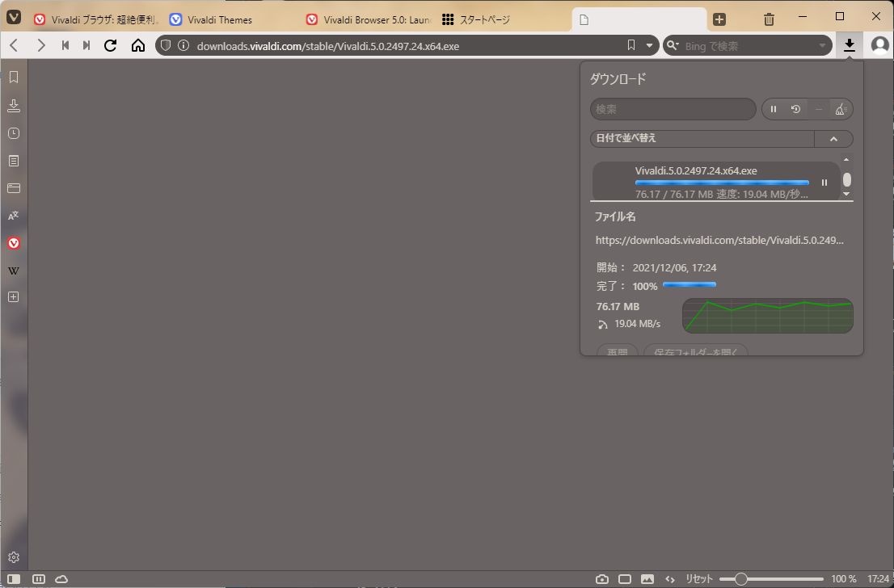The height and width of the screenshot is (588, 894).
Task: Open the Bookmarks side panel
Action: tap(14, 78)
